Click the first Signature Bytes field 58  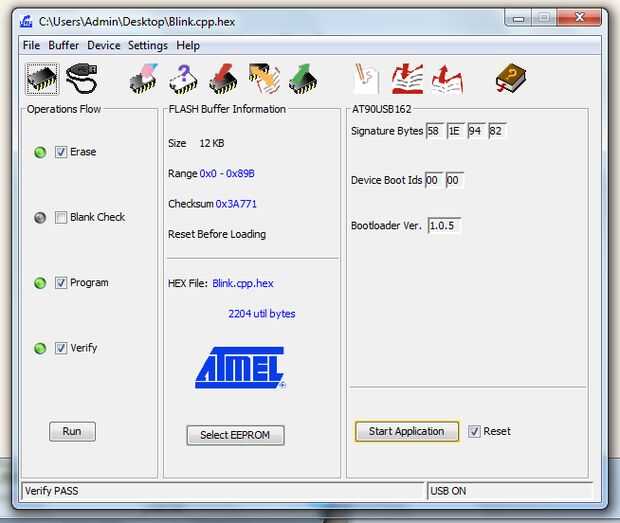(x=434, y=131)
